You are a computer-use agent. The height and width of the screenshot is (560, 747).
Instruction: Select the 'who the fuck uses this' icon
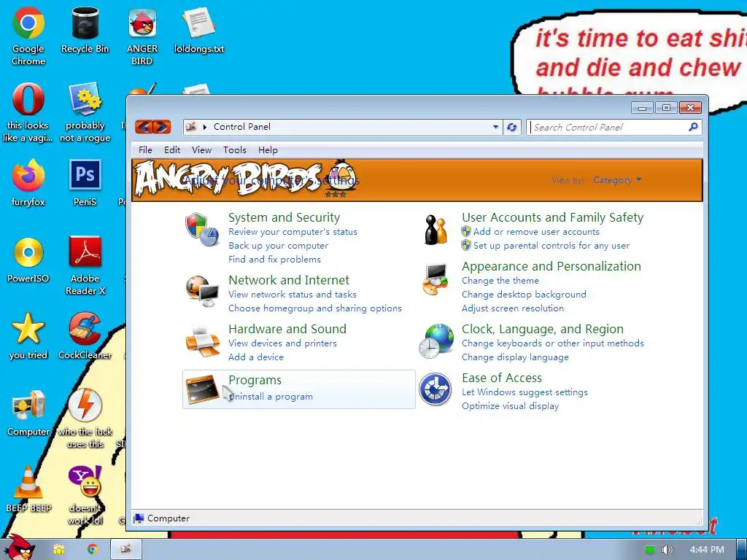tap(85, 419)
